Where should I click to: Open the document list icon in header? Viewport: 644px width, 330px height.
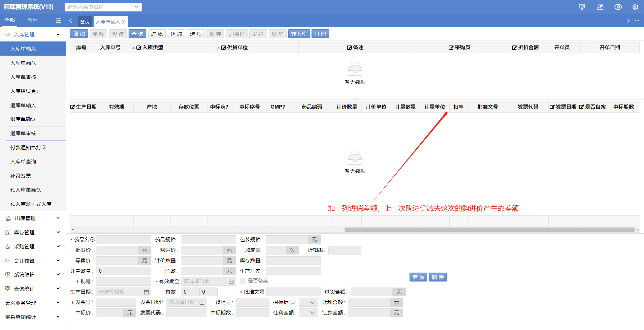tap(600, 7)
